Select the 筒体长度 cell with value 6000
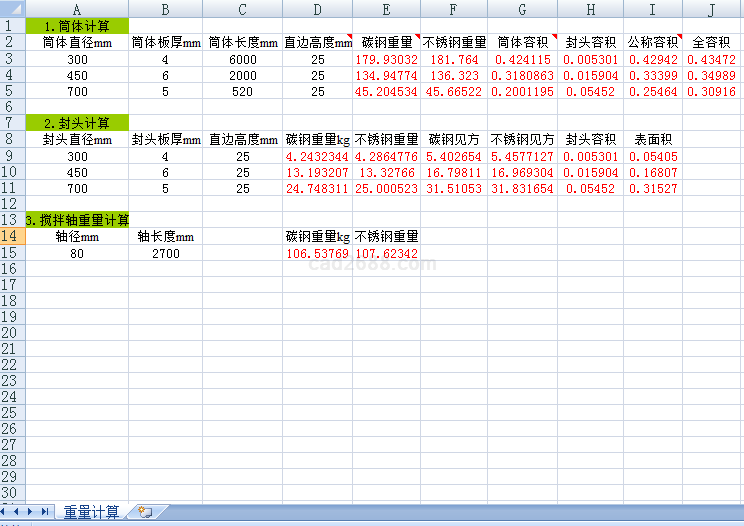The height and width of the screenshot is (526, 744). (x=242, y=60)
